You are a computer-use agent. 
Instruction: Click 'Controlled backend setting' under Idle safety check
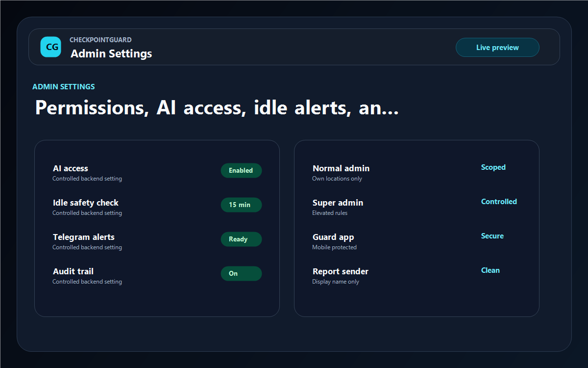[87, 213]
